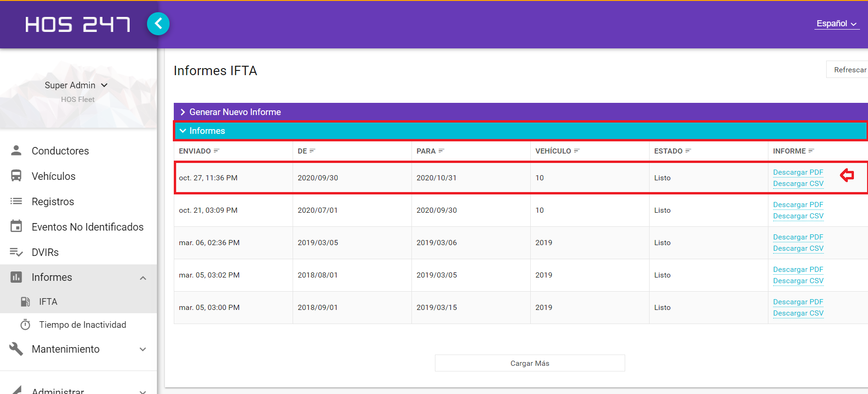Click the HOS 247 logo

[77, 24]
